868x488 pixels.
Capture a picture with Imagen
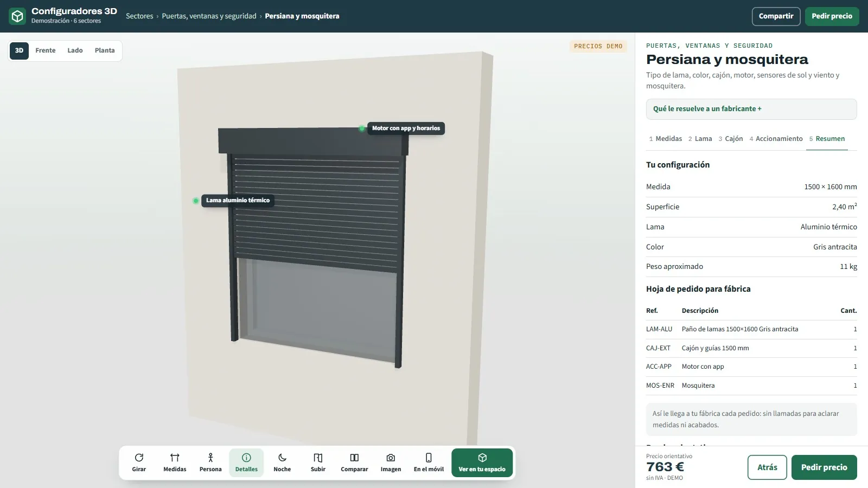point(391,463)
